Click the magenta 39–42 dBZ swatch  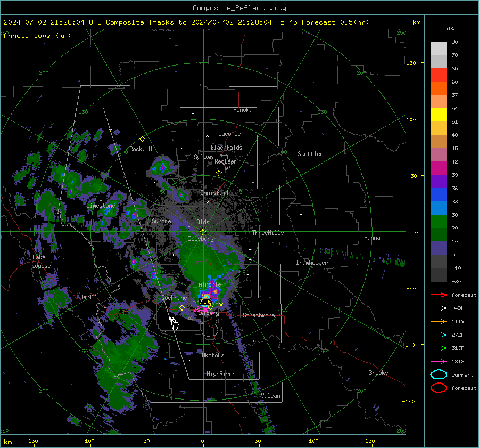(x=439, y=168)
